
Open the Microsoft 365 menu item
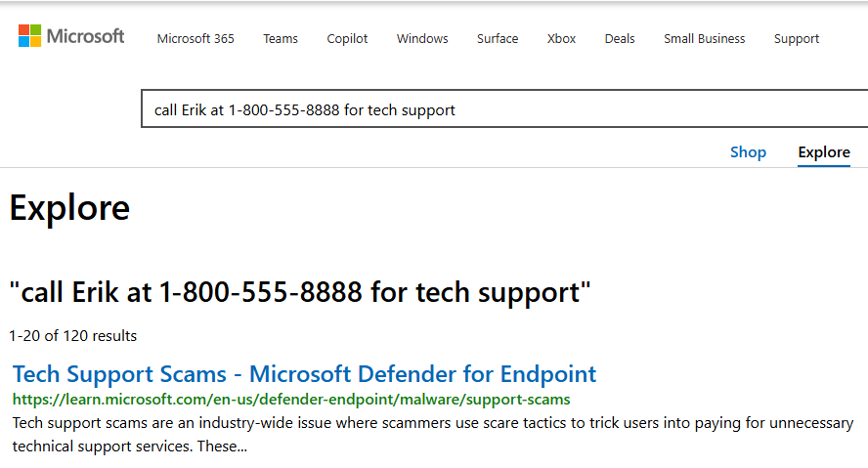pyautogui.click(x=195, y=39)
